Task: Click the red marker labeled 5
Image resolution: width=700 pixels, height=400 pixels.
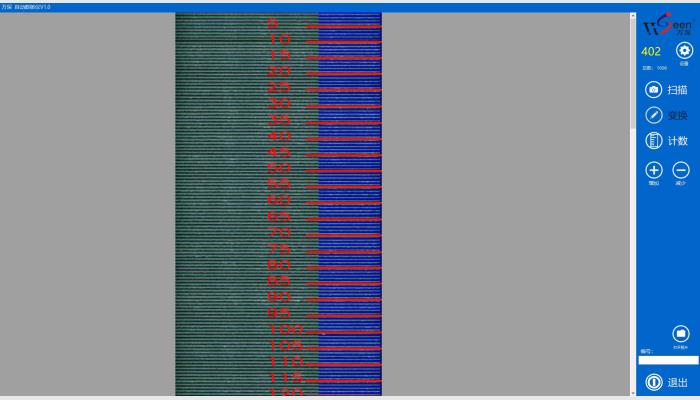Action: pyautogui.click(x=274, y=22)
